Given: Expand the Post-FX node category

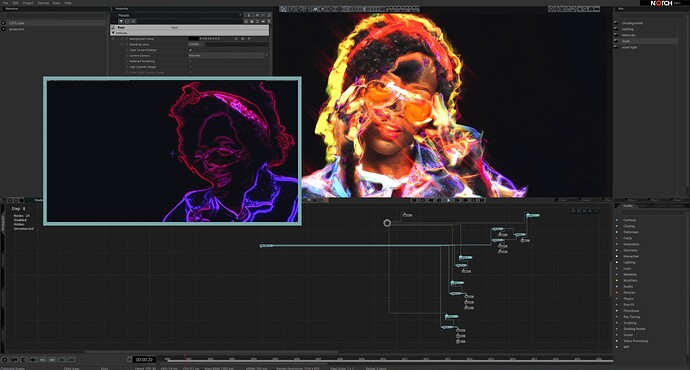Looking at the screenshot, I should tap(617, 304).
